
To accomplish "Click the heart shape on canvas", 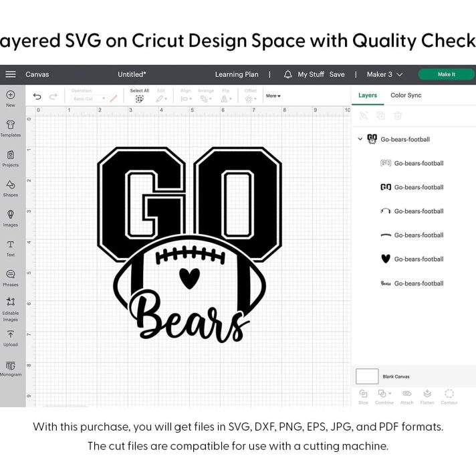I will pos(189,279).
